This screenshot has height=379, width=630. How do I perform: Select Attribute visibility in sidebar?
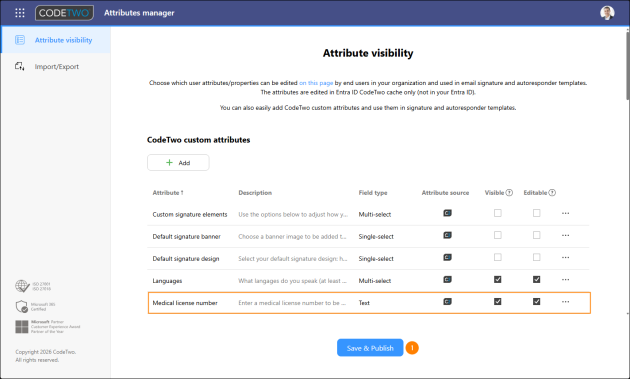click(56, 40)
